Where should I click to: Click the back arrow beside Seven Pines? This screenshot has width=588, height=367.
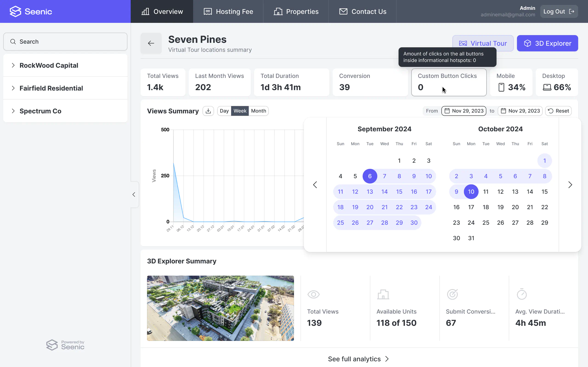click(x=151, y=43)
